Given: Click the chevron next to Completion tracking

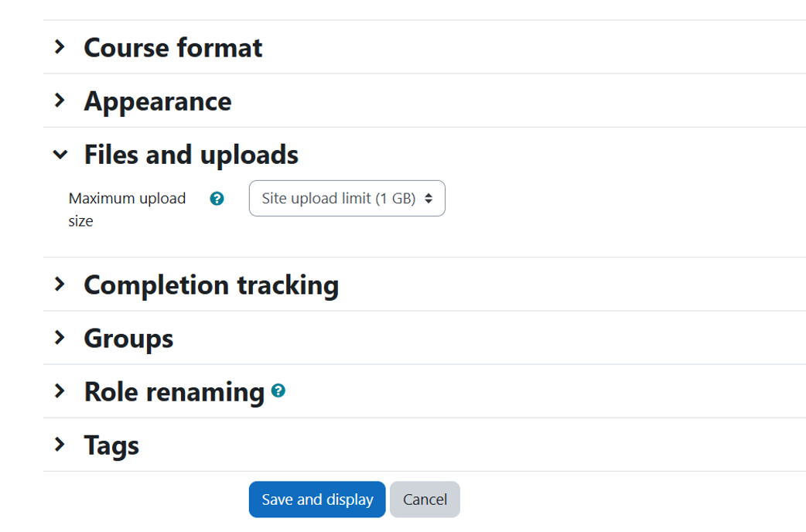Looking at the screenshot, I should point(60,285).
